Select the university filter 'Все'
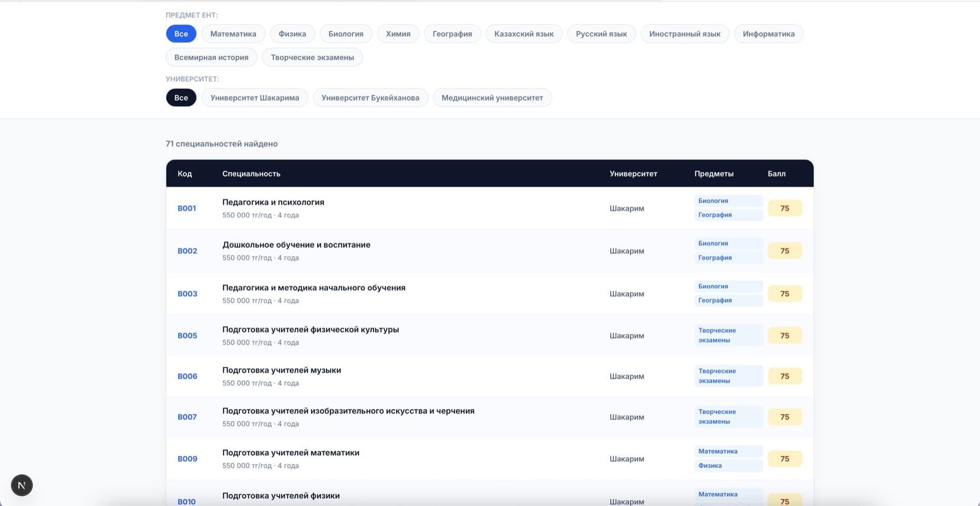Viewport: 980px width, 506px height. pos(181,98)
